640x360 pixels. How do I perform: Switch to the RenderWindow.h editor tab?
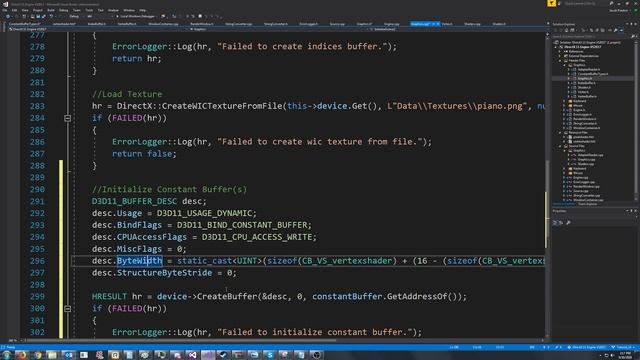(x=202, y=24)
